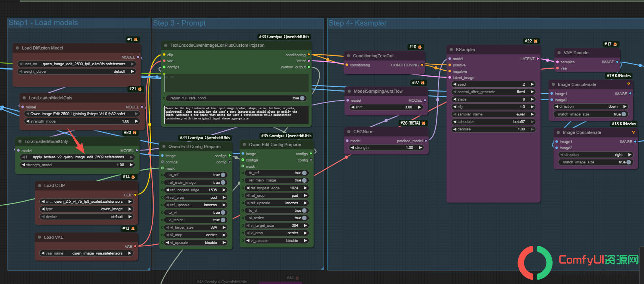
Task: Open the weight_dtype dropdown in Load Diffusion Model
Action: point(77,71)
